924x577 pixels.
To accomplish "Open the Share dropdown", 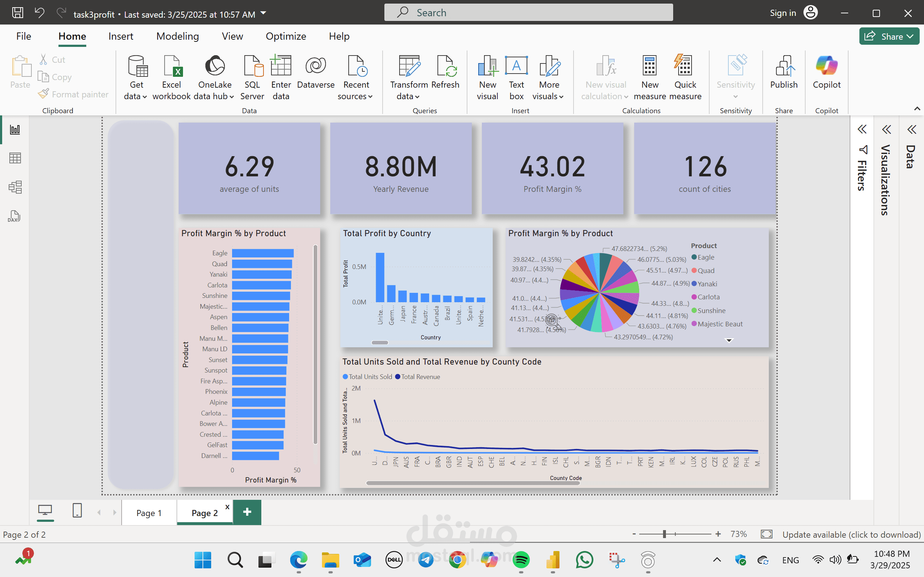I will tap(910, 36).
